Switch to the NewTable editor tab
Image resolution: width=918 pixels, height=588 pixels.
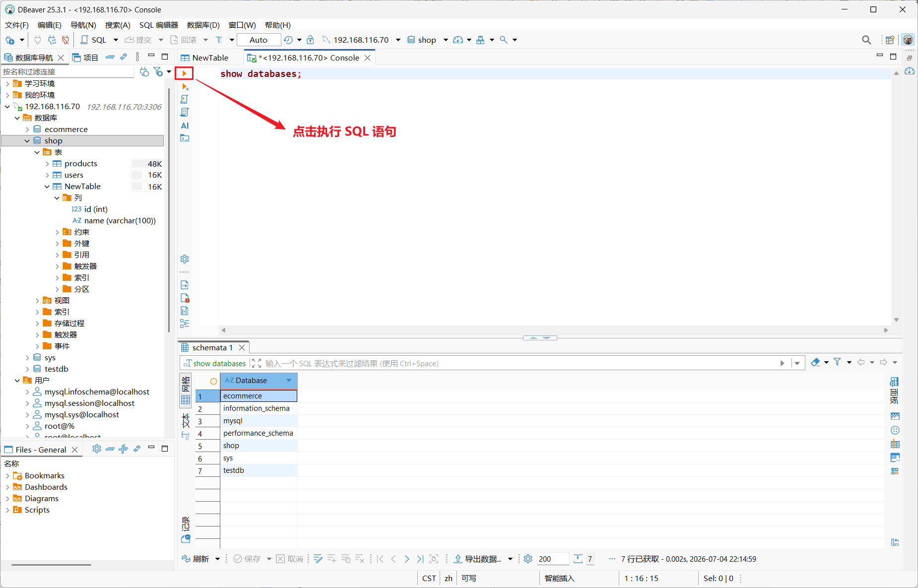point(205,58)
